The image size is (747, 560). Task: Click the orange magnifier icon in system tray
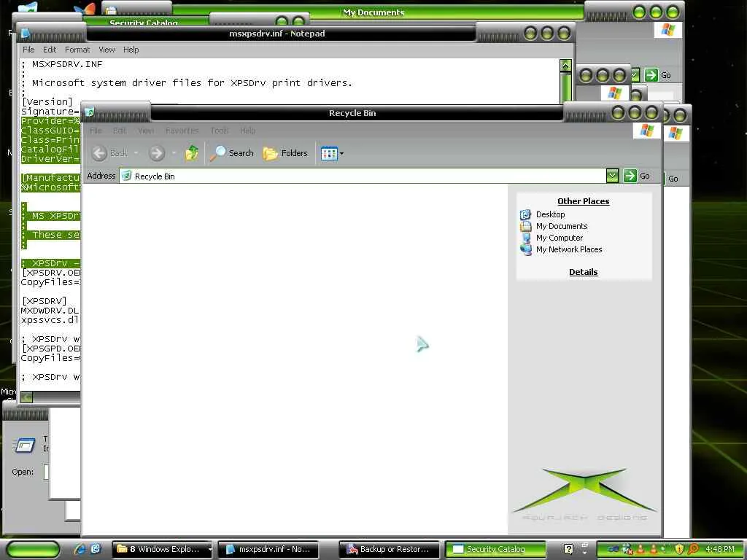click(x=694, y=549)
